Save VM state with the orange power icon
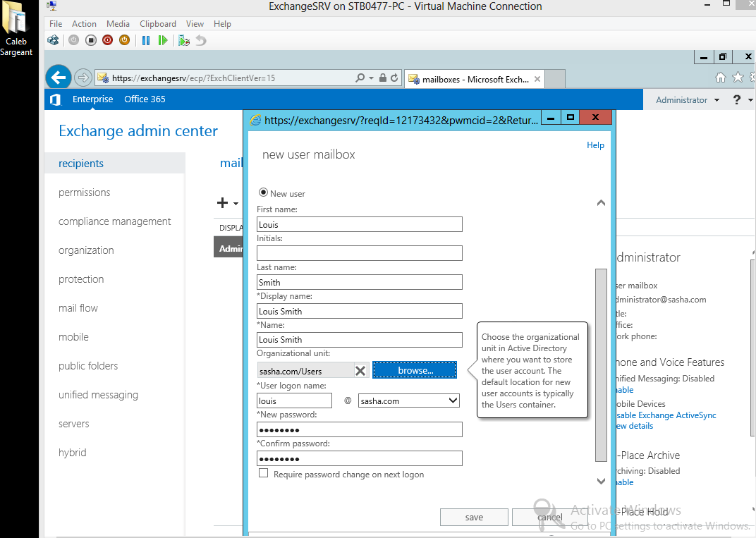The height and width of the screenshot is (538, 756). tap(124, 40)
